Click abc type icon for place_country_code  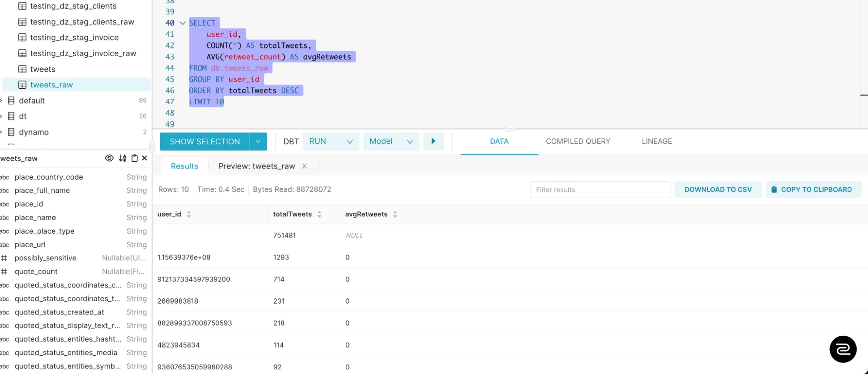pyautogui.click(x=4, y=177)
